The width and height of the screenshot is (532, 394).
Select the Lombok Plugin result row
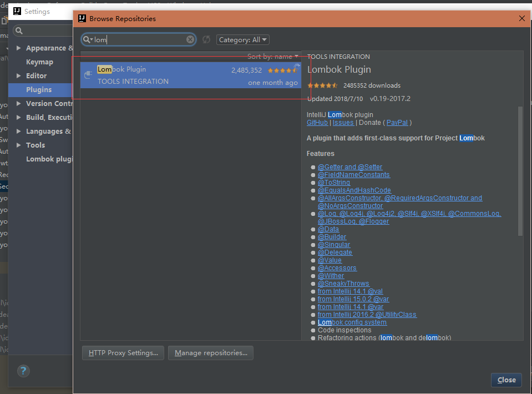[x=191, y=75]
